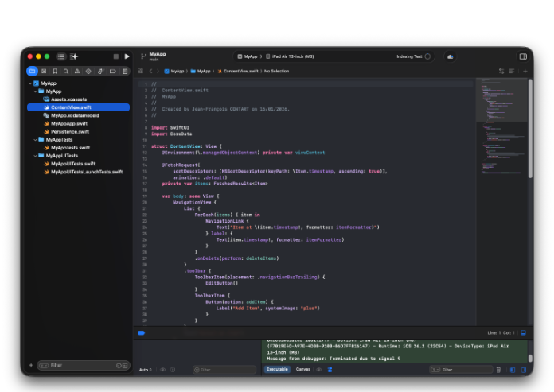Toggle the debug area bottom panel
Image resolution: width=554 pixels, height=392 pixels.
524,332
